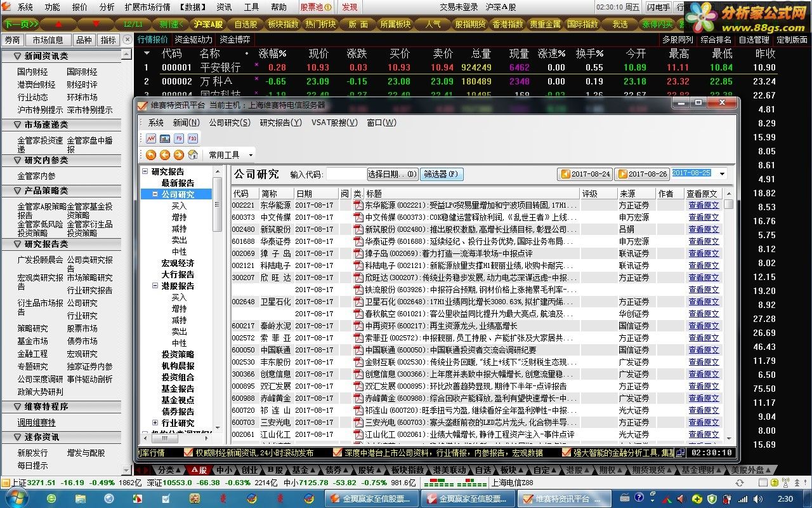Click 查看原文 link for 东华能源
This screenshot has width=812, height=508.
704,205
